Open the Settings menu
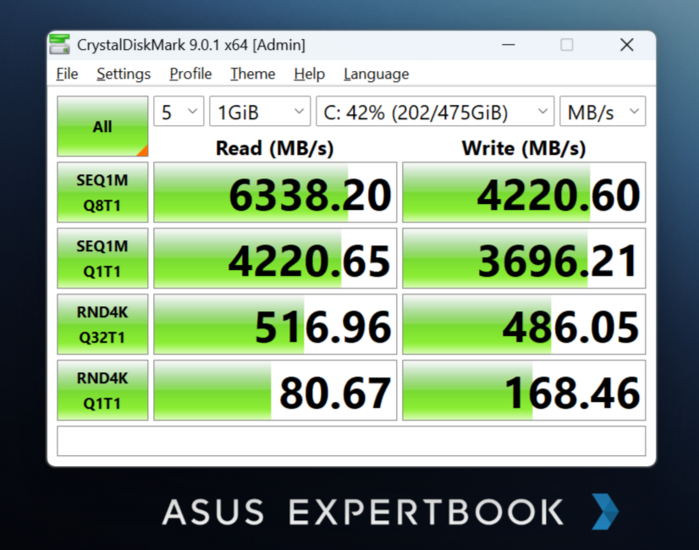Screen dimensions: 699x550 pyautogui.click(x=123, y=74)
